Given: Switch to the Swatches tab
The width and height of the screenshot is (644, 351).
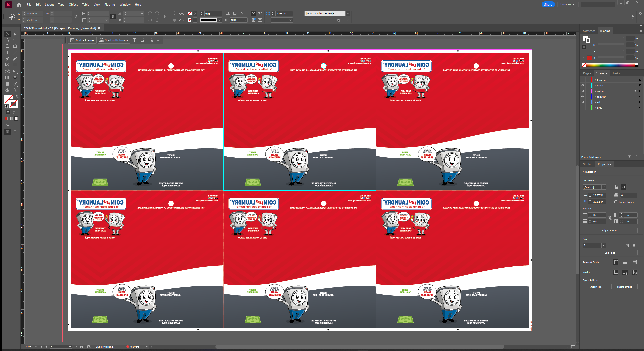Looking at the screenshot, I should (589, 31).
